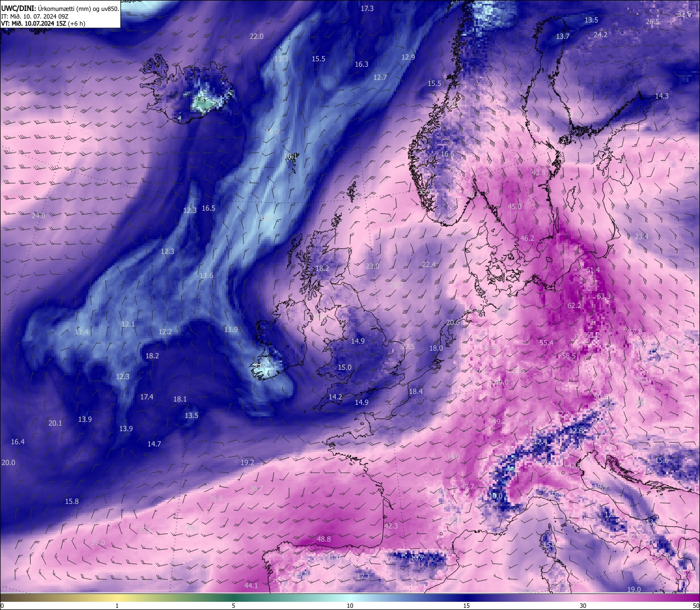This screenshot has height=610, width=700.
Task: Click the map value '12.7'
Action: pyautogui.click(x=380, y=78)
